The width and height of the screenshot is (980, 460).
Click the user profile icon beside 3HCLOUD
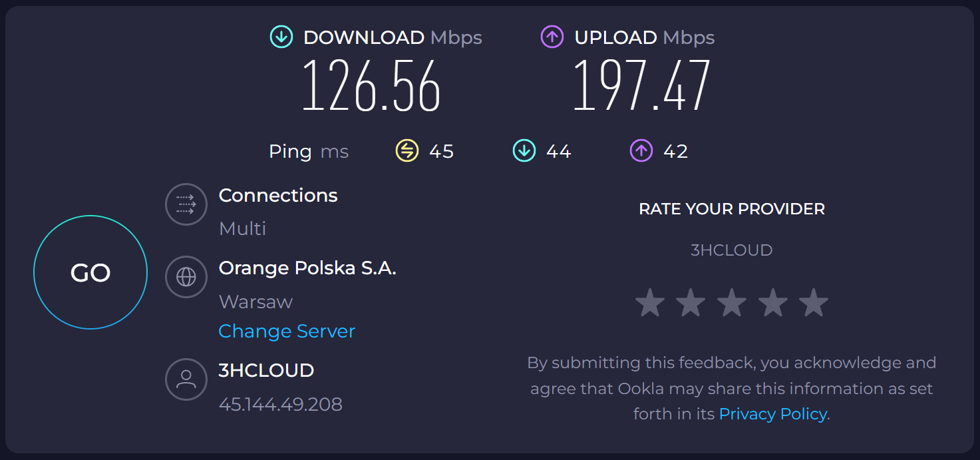pos(186,379)
